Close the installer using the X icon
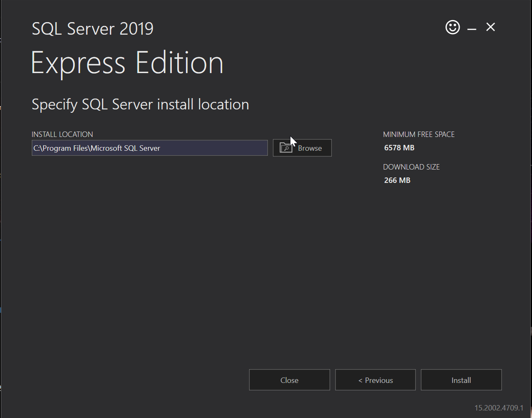 coord(491,27)
